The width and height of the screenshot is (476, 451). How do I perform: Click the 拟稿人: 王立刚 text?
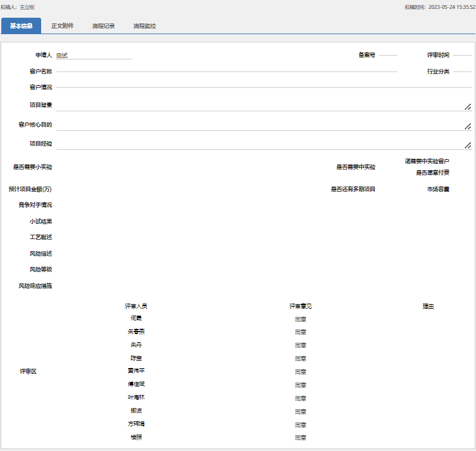(x=17, y=7)
